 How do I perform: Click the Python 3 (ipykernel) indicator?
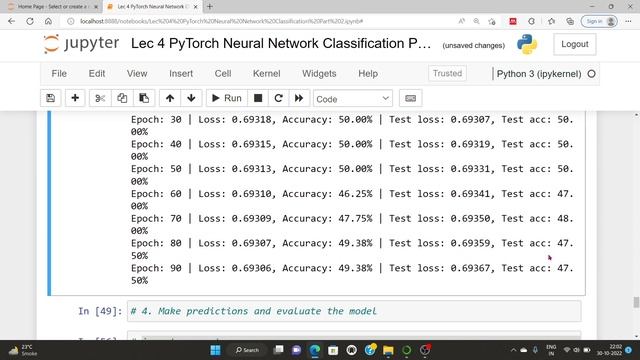click(539, 74)
